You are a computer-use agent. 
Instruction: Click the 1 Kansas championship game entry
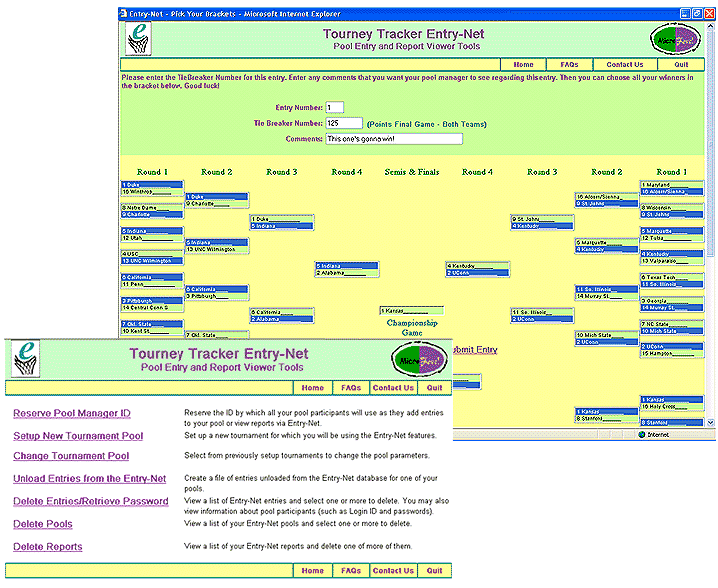pyautogui.click(x=412, y=311)
